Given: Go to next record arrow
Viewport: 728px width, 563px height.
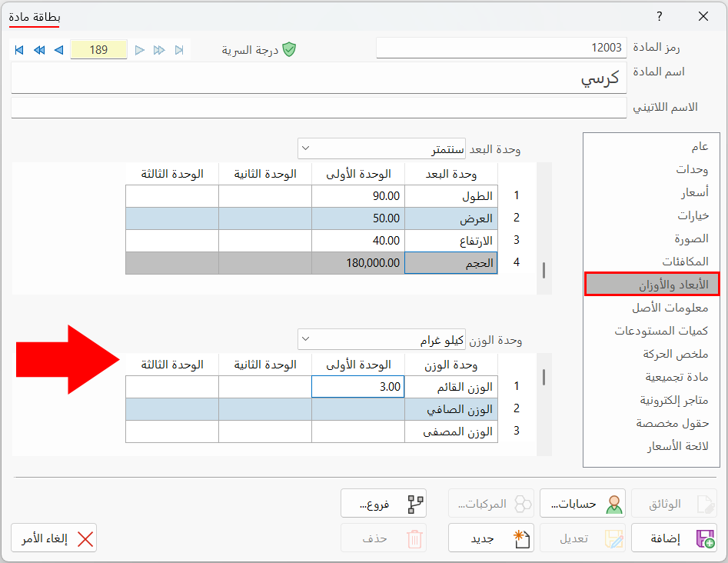Looking at the screenshot, I should click(139, 50).
